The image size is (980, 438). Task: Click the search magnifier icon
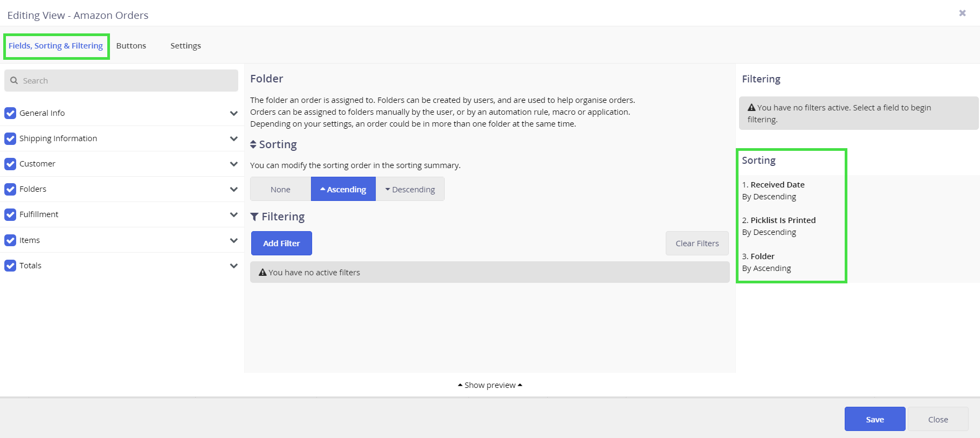14,81
